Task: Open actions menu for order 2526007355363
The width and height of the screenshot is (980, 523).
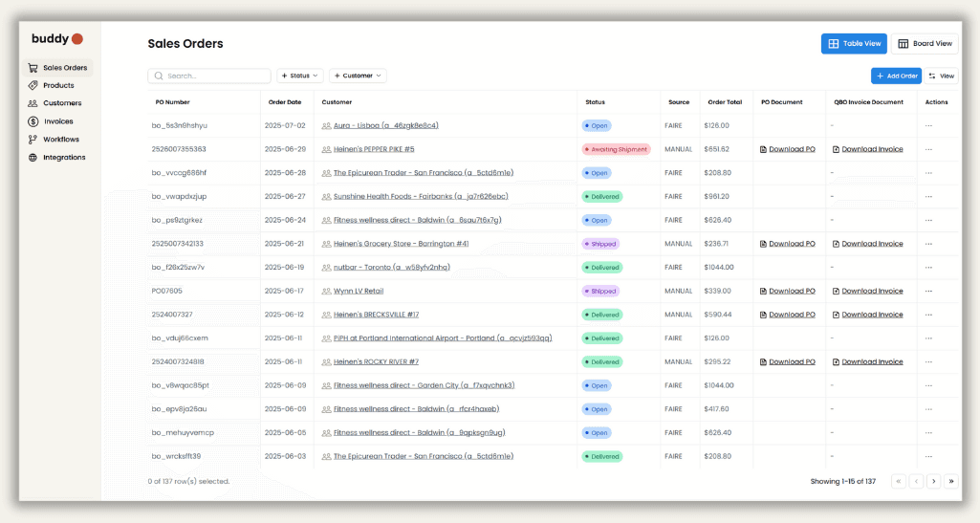Action: [x=928, y=149]
